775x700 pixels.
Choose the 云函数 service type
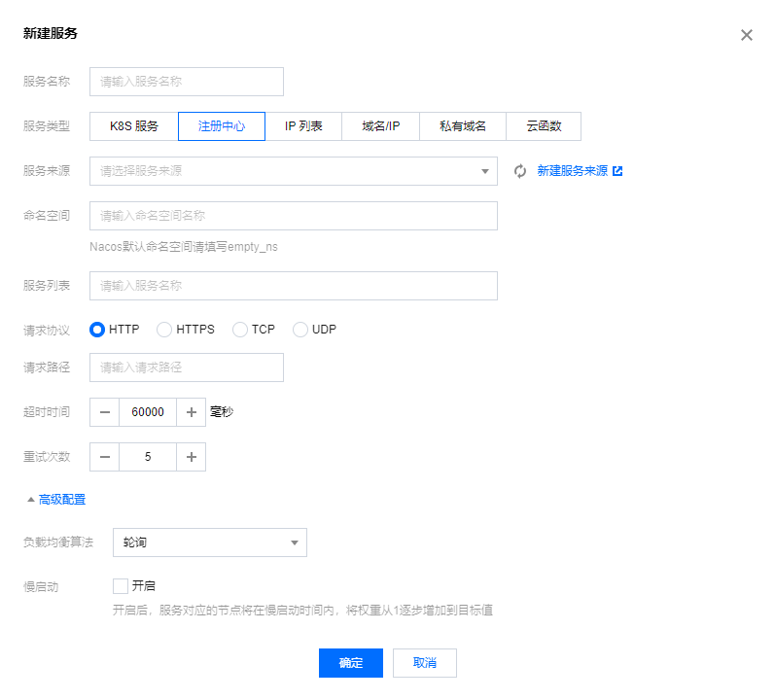pyautogui.click(x=544, y=126)
